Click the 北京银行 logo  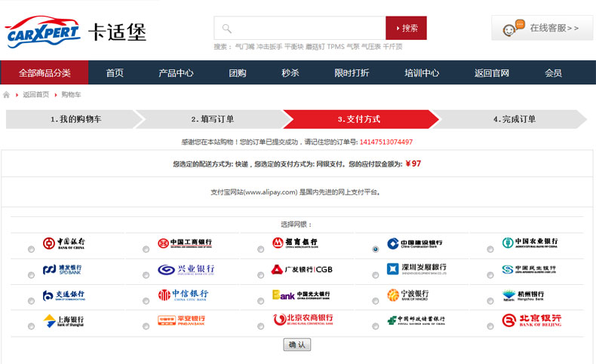[531, 320]
